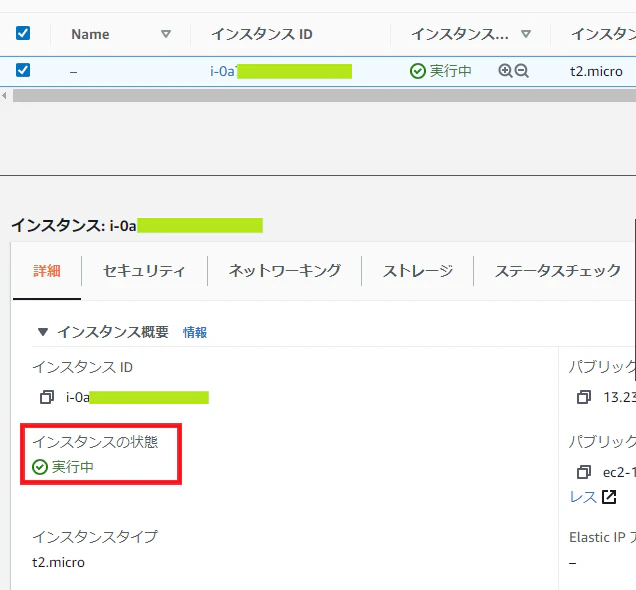Open the ストレージ tab
The image size is (636, 590).
418,270
